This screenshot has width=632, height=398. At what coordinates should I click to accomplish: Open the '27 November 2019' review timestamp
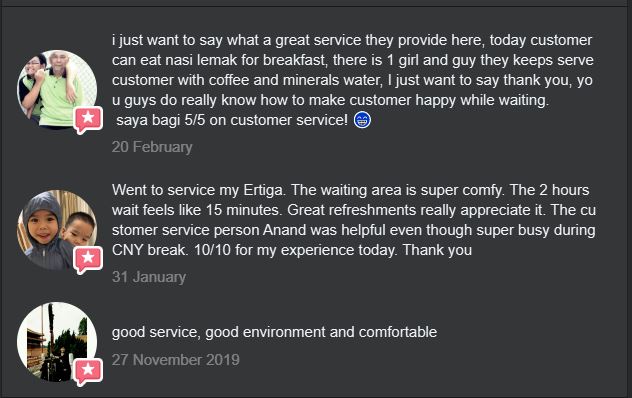tap(175, 360)
